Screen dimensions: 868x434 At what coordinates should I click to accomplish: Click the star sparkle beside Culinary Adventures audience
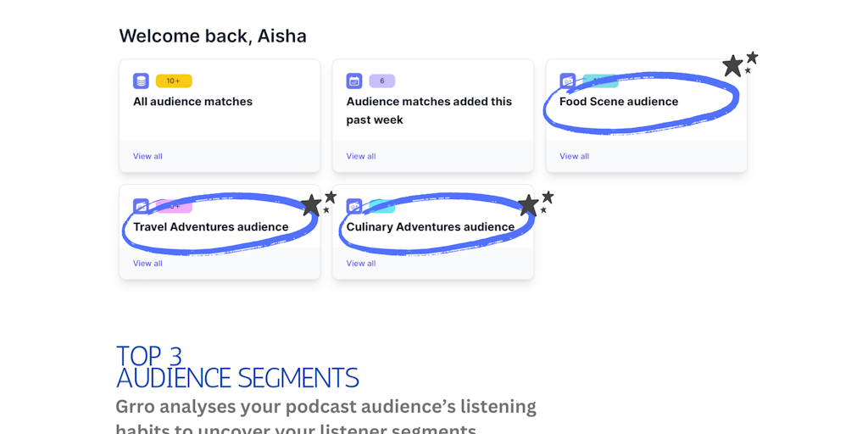(x=536, y=203)
